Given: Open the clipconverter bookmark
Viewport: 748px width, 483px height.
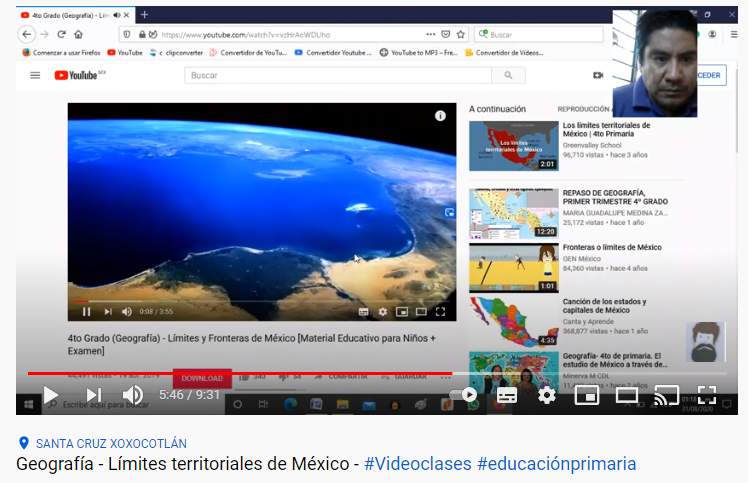Looking at the screenshot, I should click(176, 52).
